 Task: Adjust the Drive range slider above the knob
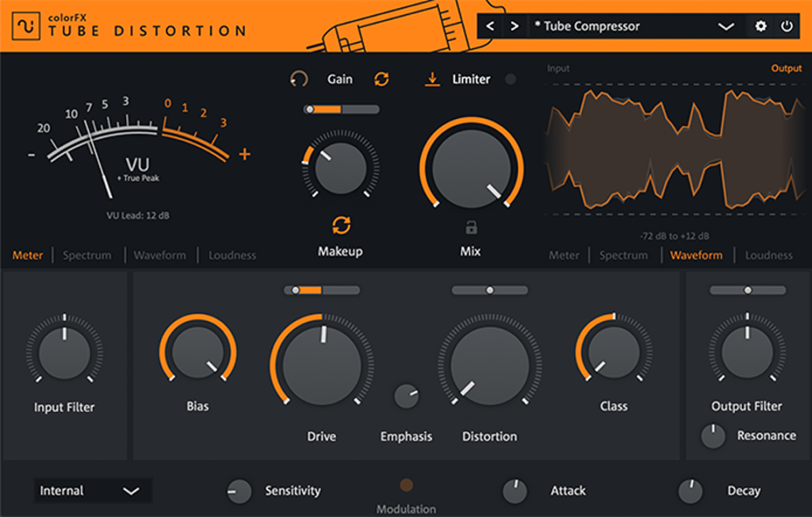click(323, 290)
